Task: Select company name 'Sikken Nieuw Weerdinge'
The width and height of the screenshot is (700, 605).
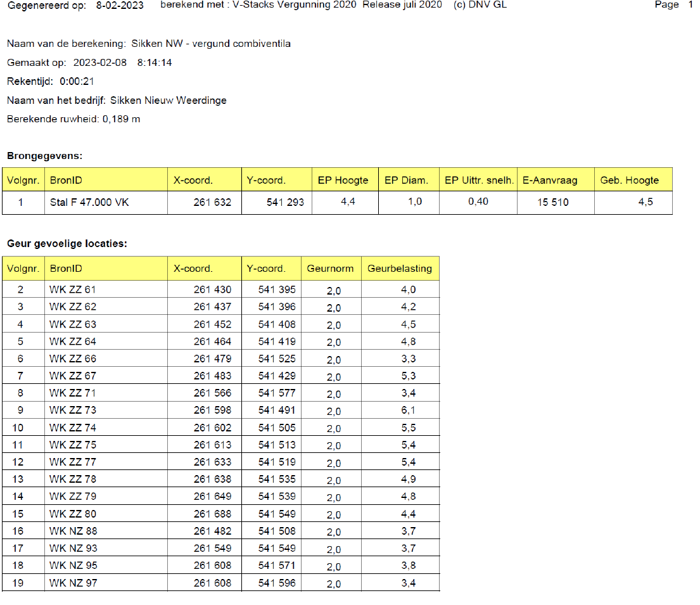Action: click(169, 101)
